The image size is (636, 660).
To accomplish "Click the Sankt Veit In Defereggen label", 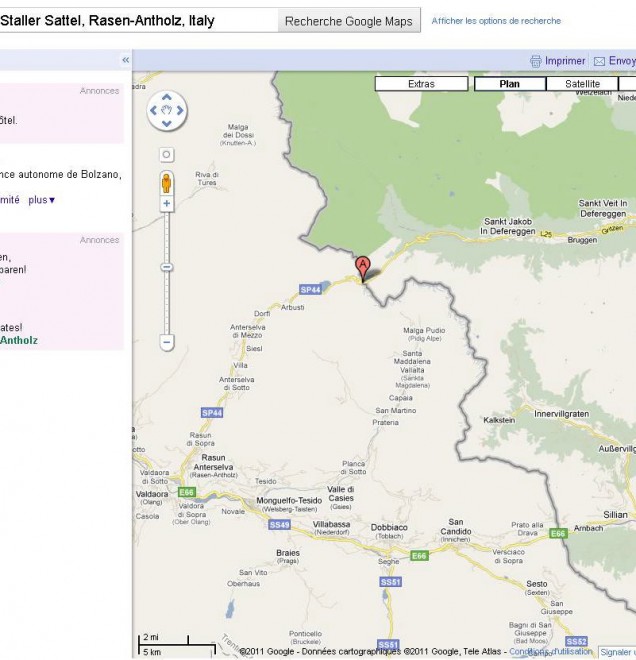I will (603, 208).
